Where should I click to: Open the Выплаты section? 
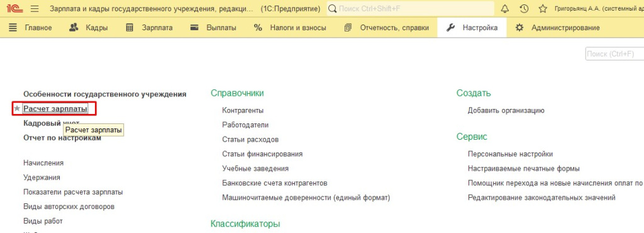click(x=221, y=28)
